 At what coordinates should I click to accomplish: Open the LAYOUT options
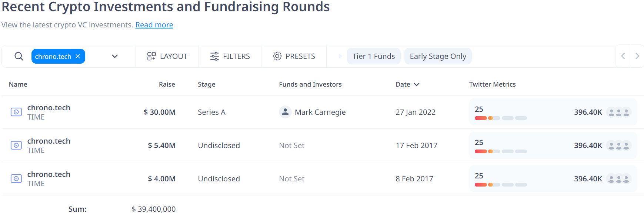[167, 56]
